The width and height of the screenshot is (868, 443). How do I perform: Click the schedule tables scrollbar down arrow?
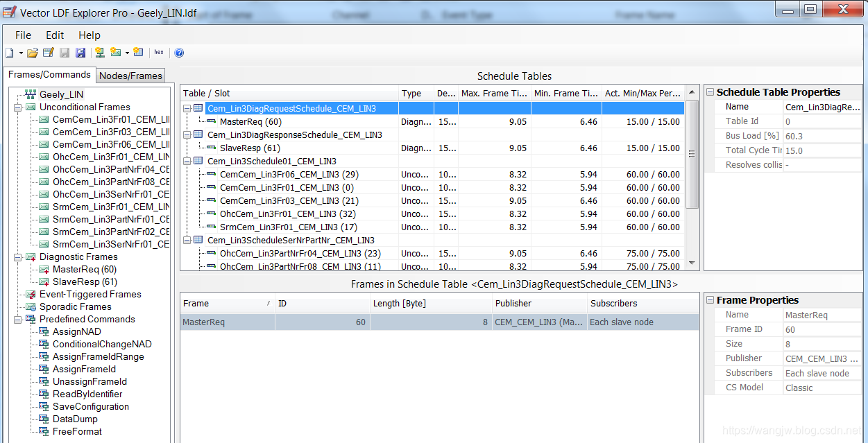click(x=692, y=263)
